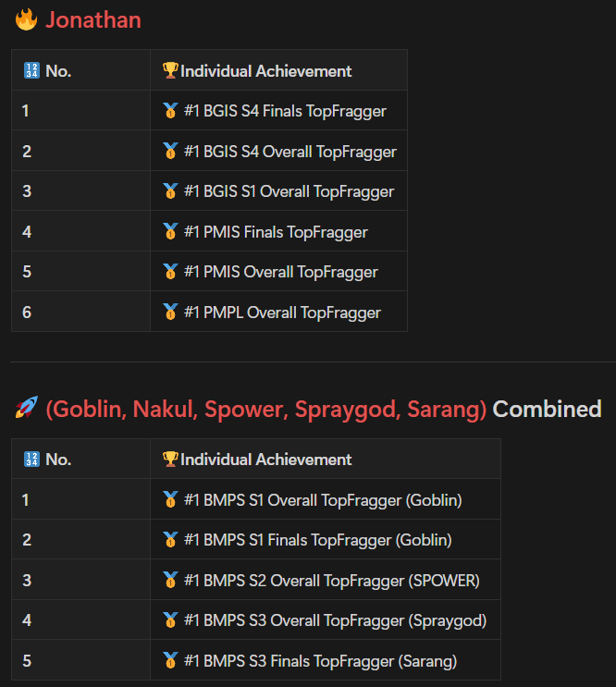Click 'No.' header in Combined table
The image size is (616, 687).
pos(58,460)
